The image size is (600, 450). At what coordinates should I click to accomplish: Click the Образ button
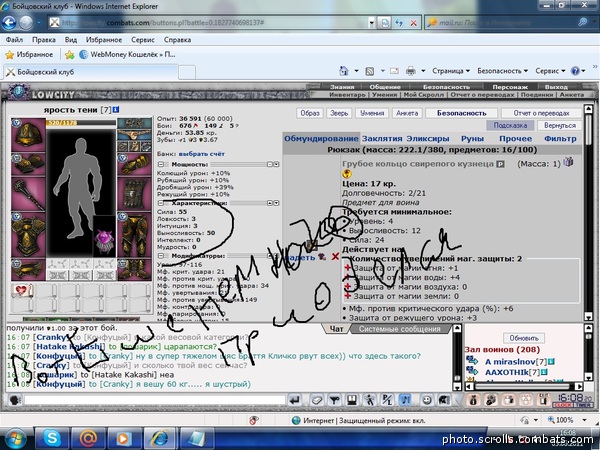(310, 113)
